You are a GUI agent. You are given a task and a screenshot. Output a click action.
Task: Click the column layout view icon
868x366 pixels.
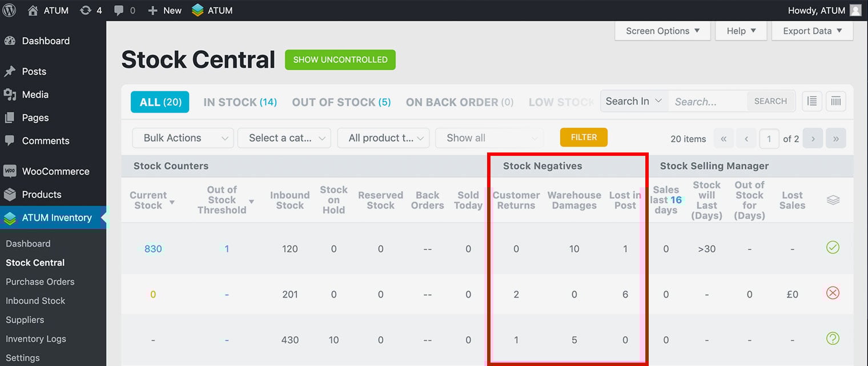[x=836, y=102]
